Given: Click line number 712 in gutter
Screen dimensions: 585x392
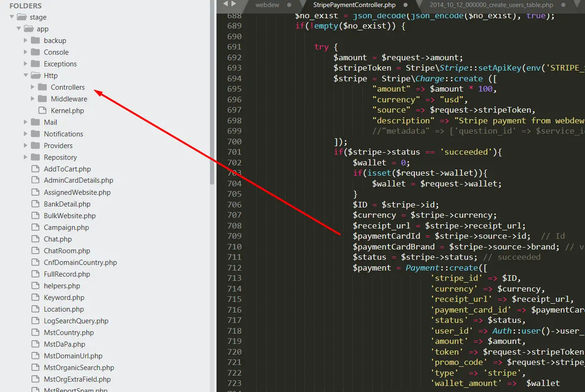Looking at the screenshot, I should pyautogui.click(x=234, y=268).
